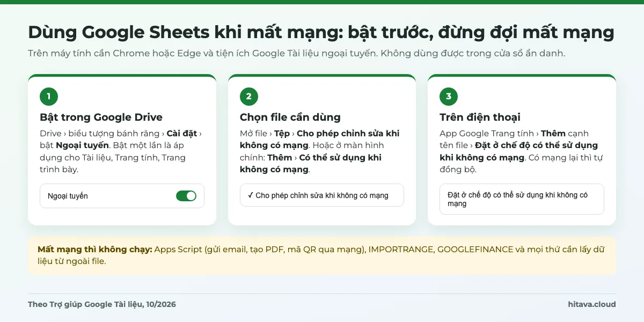Screen dimensions: 644x322
Task: Click 'Theo Trợ giúp Google Tài liệu, 10/2026' footer text
Action: pyautogui.click(x=102, y=304)
